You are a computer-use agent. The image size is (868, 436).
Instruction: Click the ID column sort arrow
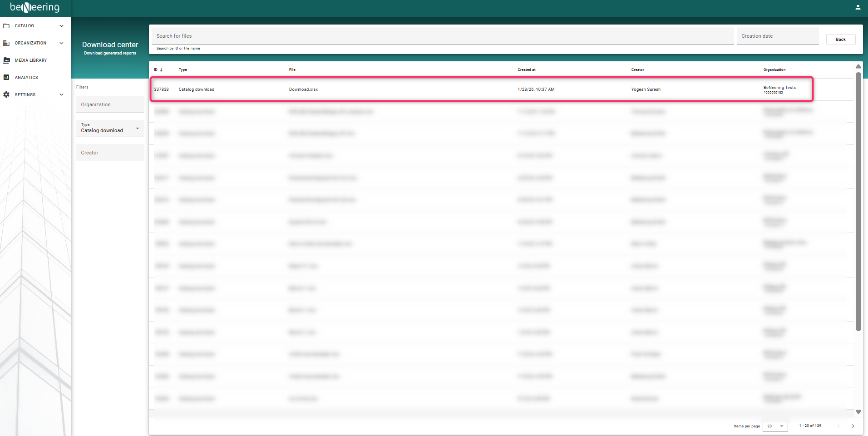[x=161, y=70]
